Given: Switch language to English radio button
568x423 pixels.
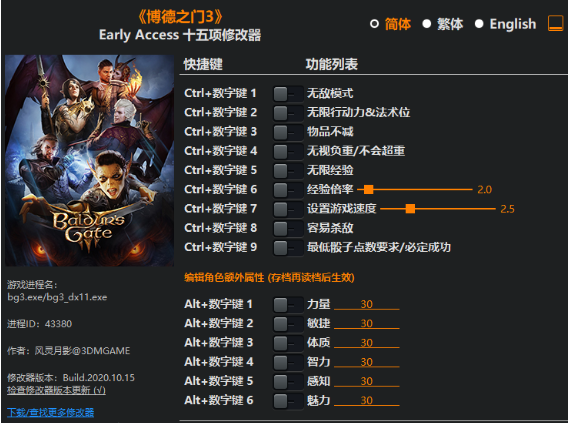Looking at the screenshot, I should pyautogui.click(x=479, y=24).
